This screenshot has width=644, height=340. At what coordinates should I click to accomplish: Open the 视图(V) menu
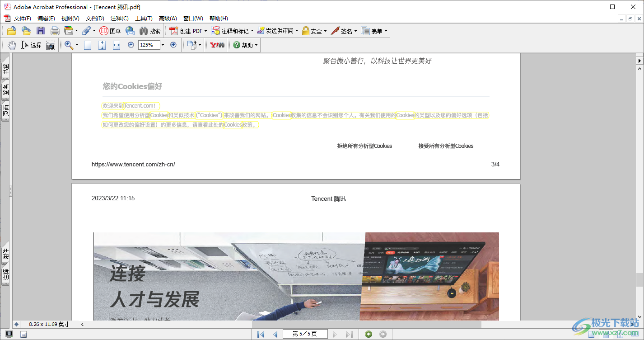(70, 19)
